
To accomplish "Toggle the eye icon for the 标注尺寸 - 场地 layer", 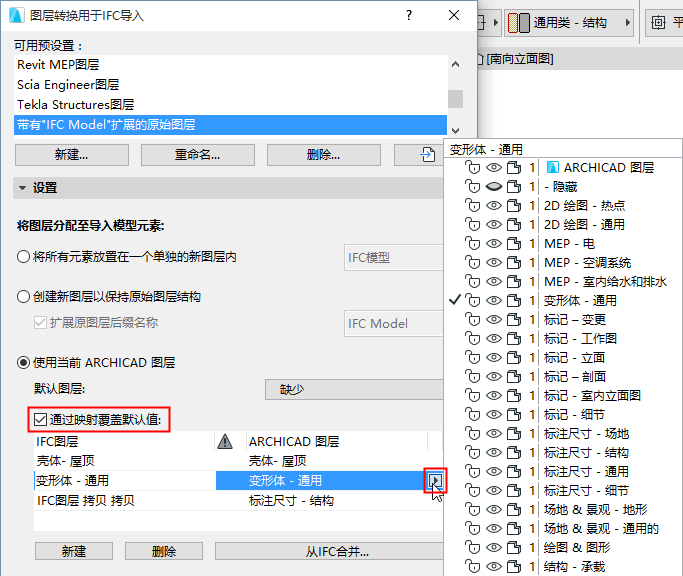I will pyautogui.click(x=494, y=434).
